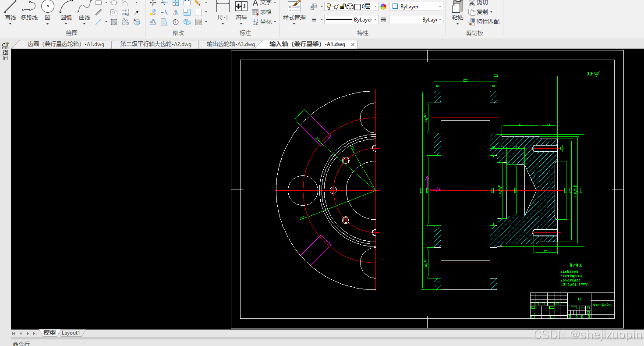Click the layer manager icon in 特性

pyautogui.click(x=314, y=7)
